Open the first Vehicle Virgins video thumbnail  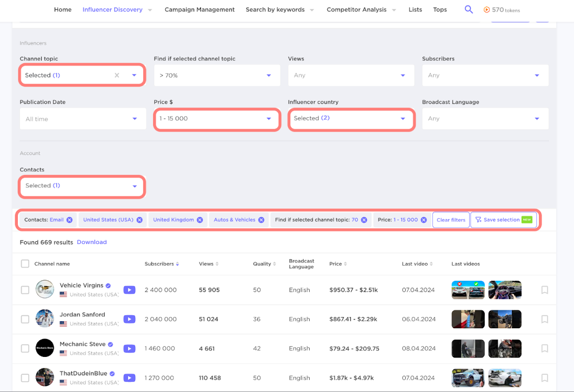[x=468, y=290]
